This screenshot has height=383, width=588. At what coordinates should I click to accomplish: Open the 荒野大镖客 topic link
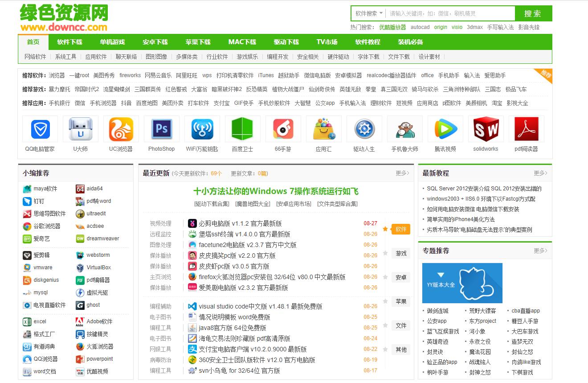tap(482, 311)
